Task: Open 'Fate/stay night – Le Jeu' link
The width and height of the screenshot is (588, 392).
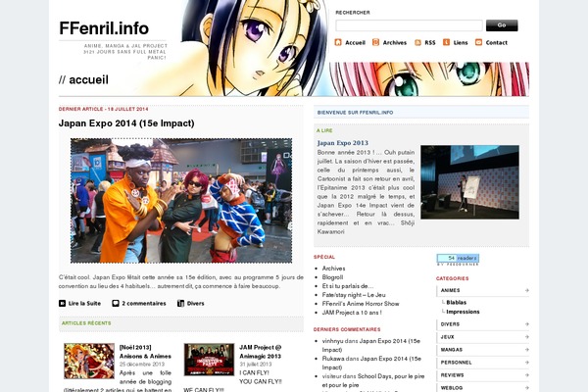Action: (354, 295)
